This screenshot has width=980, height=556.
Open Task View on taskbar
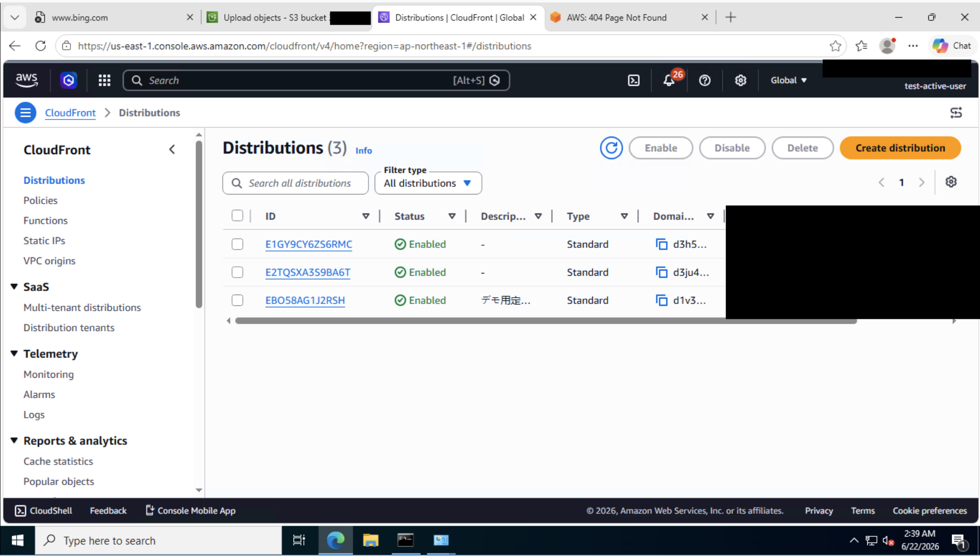pos(299,540)
